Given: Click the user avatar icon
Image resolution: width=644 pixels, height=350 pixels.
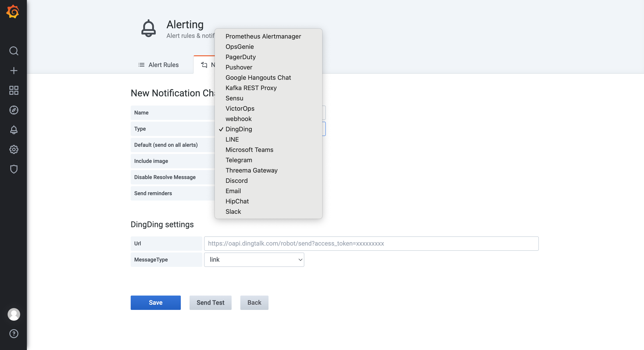Looking at the screenshot, I should (x=13, y=314).
